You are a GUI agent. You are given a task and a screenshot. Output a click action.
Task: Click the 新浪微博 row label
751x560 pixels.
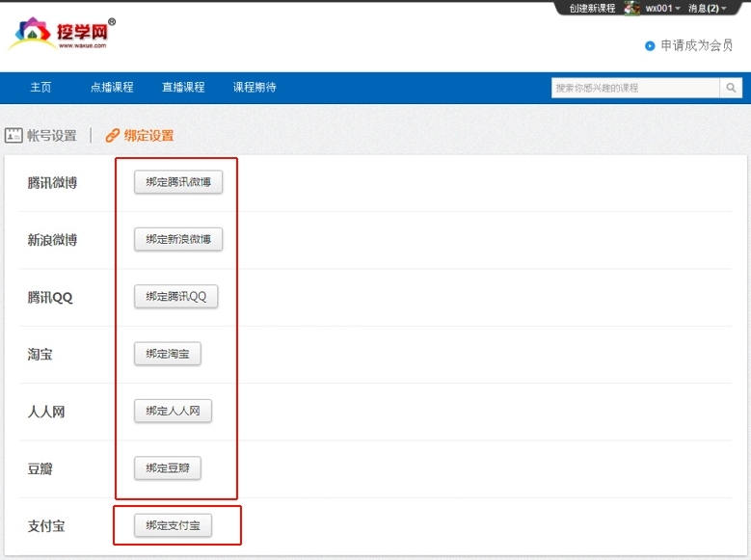52,240
